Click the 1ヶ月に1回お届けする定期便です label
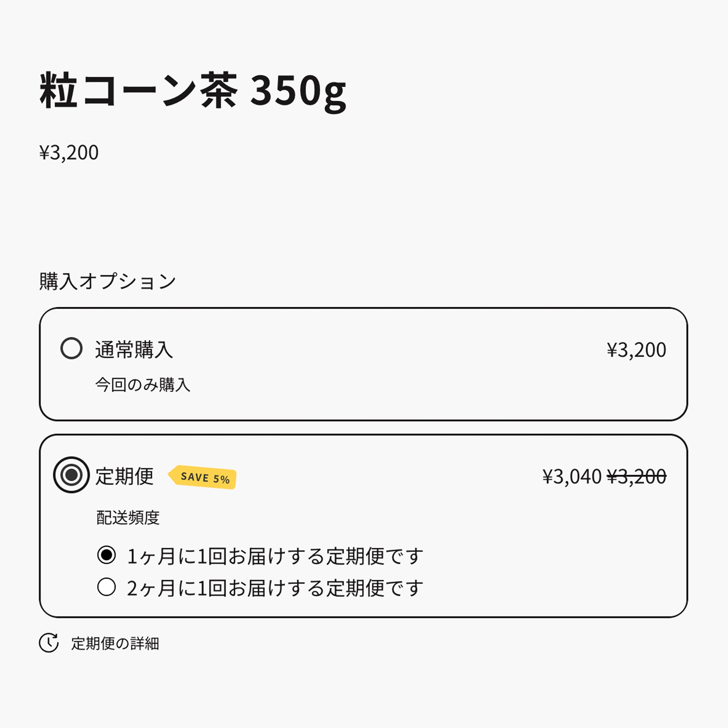 [x=275, y=556]
